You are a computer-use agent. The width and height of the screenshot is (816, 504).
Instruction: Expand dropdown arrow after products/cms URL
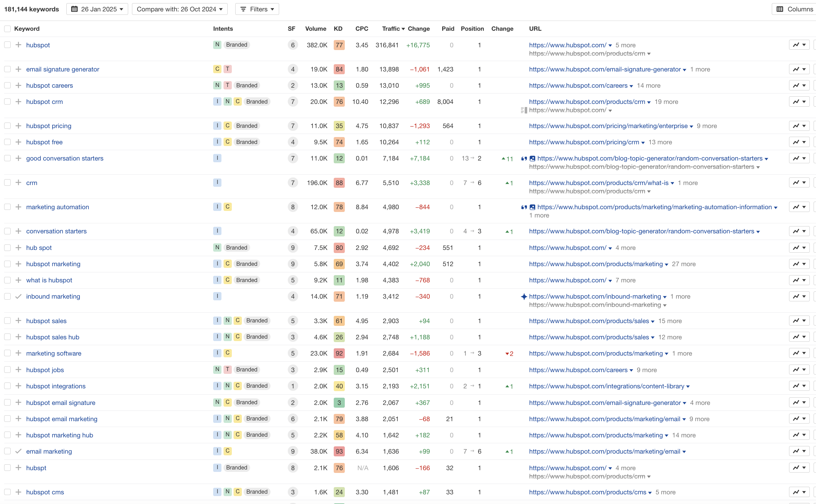tap(650, 493)
